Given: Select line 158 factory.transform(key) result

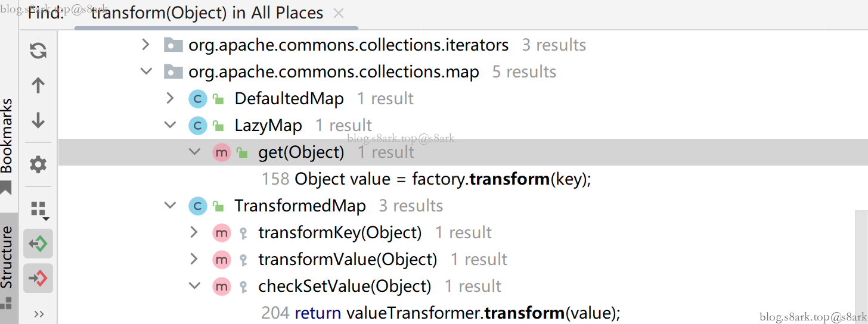Looking at the screenshot, I should click(426, 179).
